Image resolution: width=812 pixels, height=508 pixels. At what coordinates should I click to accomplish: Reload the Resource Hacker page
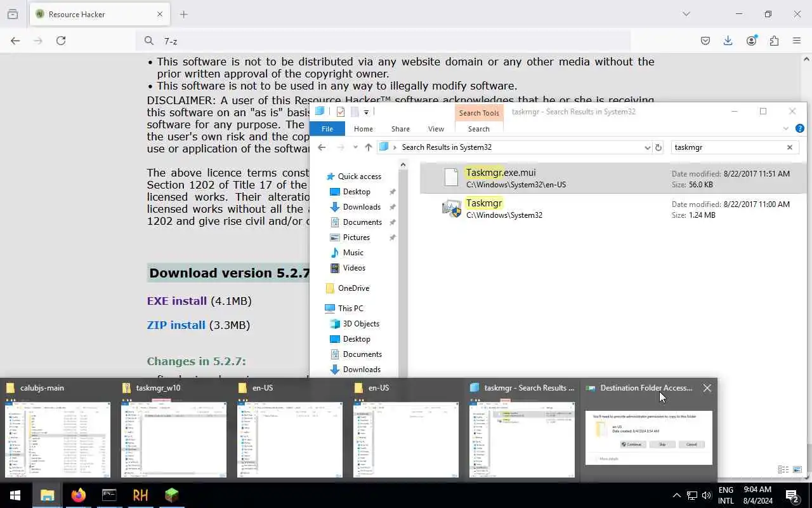61,41
